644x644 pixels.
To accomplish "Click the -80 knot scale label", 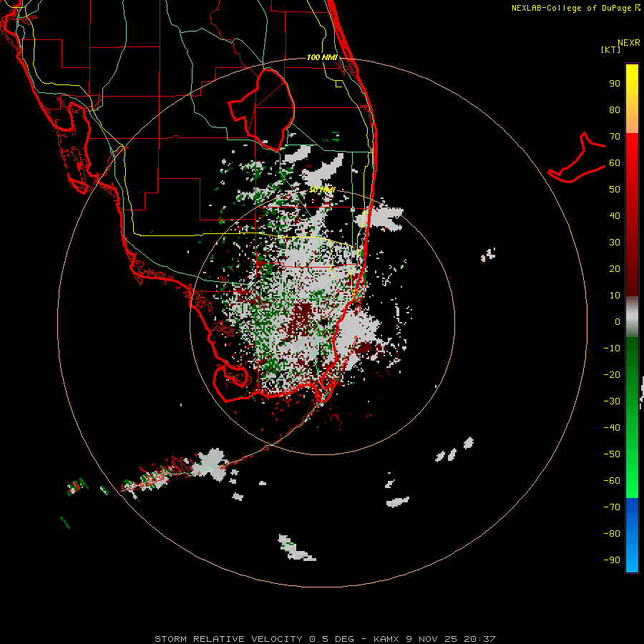I will tap(612, 534).
